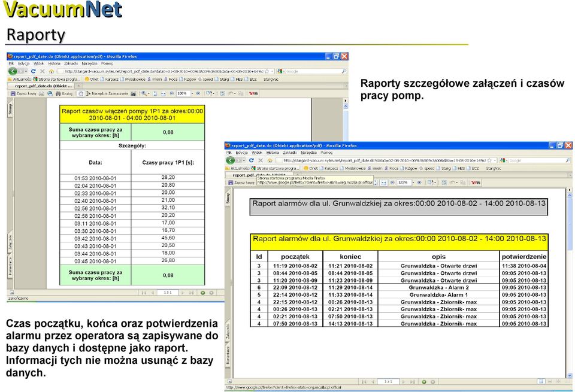The image size is (575, 392).
Task: Open Mysłakowice bookmark in right window
Action: point(352,168)
